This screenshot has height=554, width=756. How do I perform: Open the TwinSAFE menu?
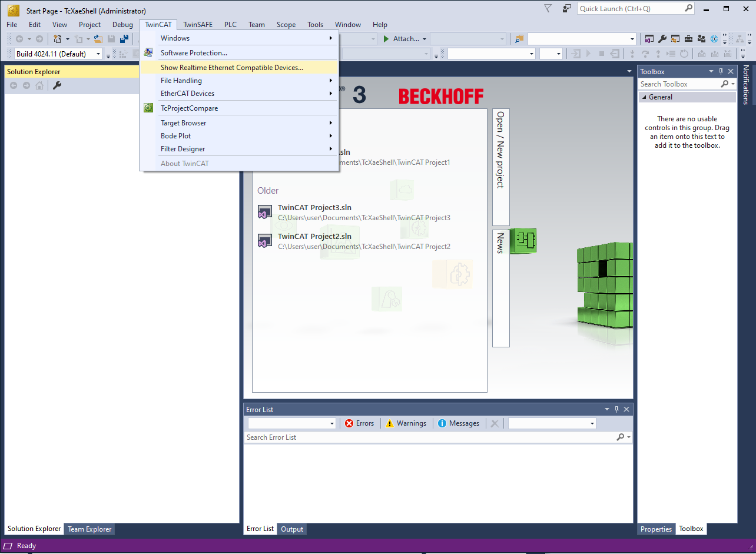tap(198, 25)
